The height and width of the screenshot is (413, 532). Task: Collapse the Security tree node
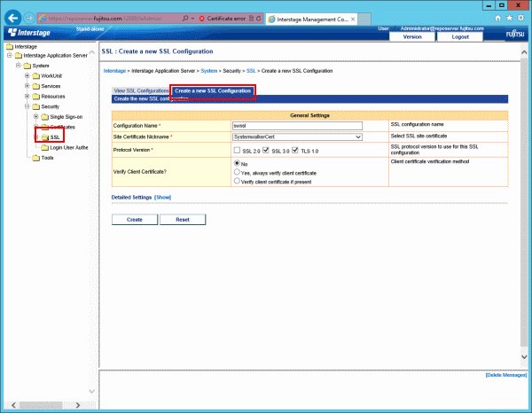click(27, 106)
